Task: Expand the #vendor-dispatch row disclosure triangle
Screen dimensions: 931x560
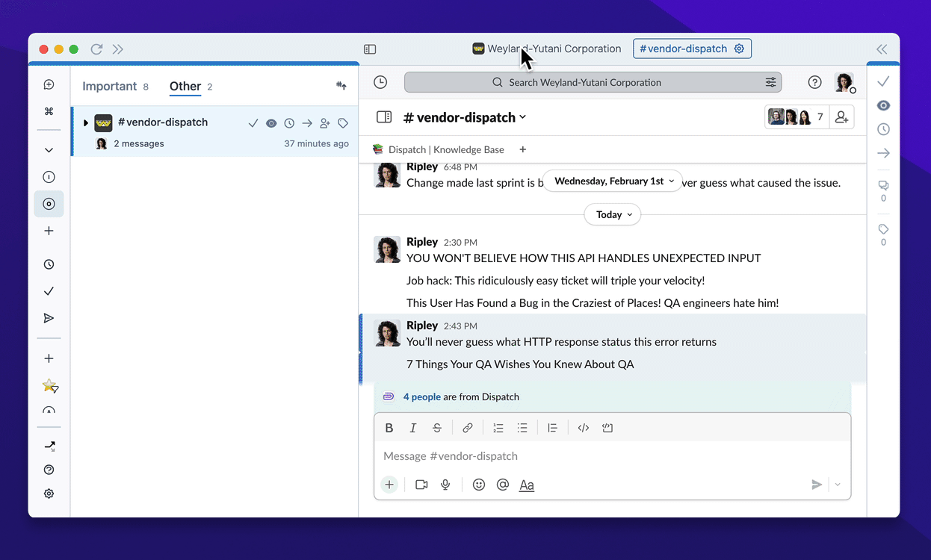Action: tap(86, 123)
